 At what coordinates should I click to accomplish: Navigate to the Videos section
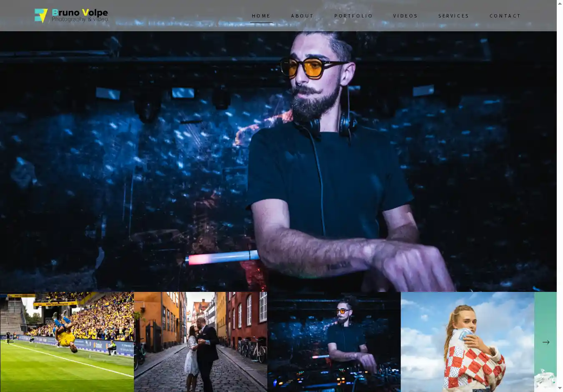coord(405,16)
